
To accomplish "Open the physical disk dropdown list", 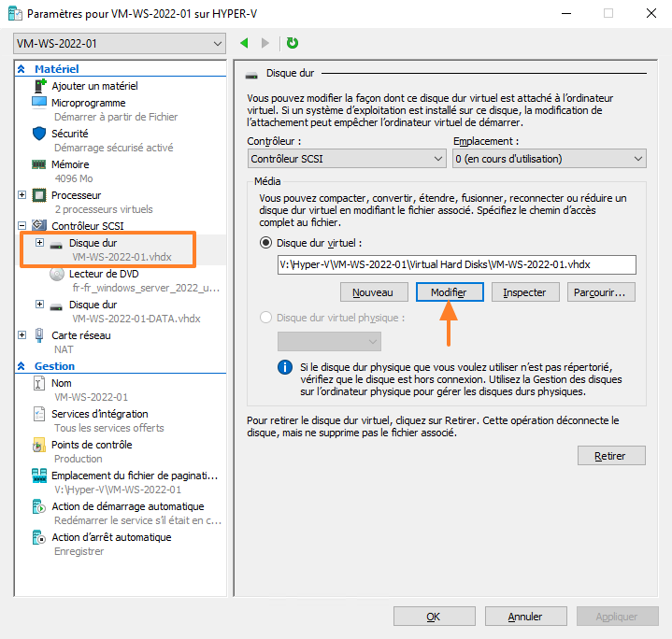I will pyautogui.click(x=329, y=341).
